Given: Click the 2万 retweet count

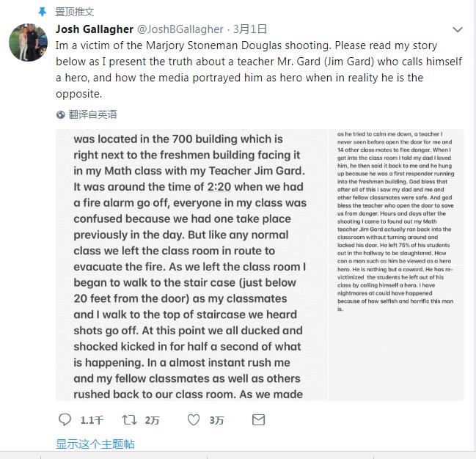Looking at the screenshot, I should (x=151, y=420).
